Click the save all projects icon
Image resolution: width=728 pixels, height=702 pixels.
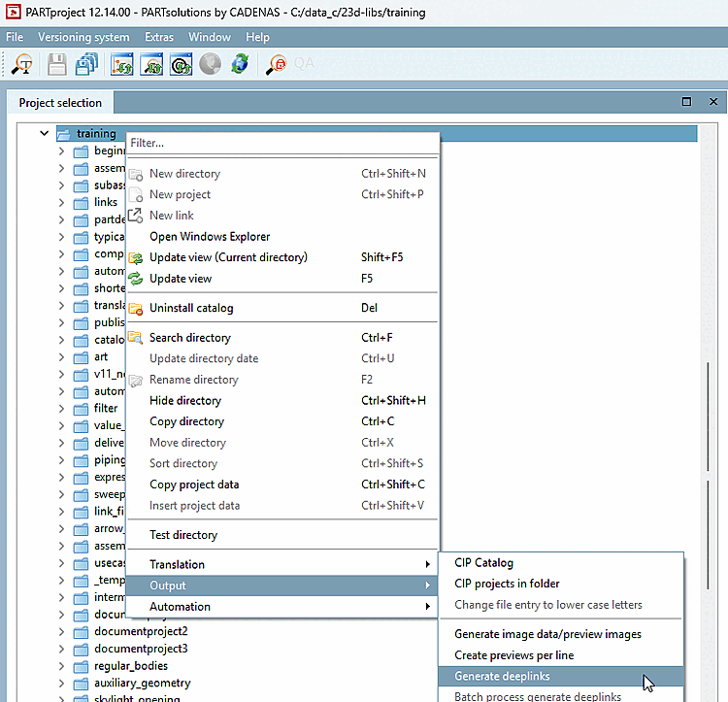coord(86,64)
